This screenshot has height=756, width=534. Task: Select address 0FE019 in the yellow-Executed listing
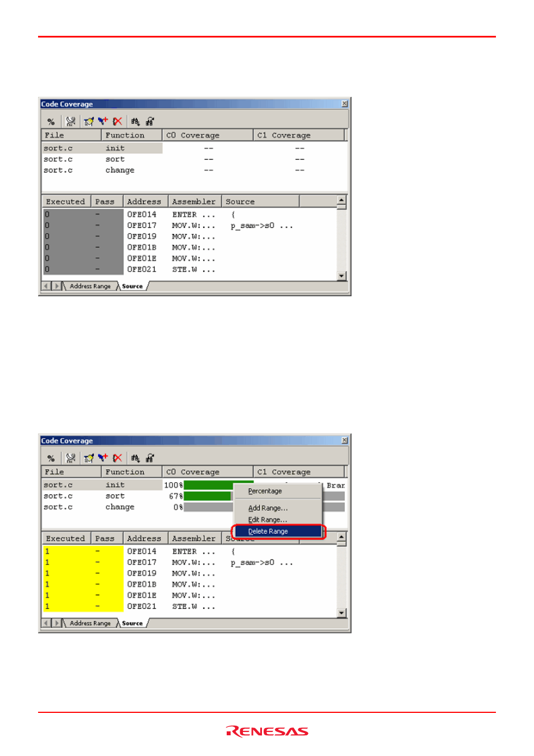pyautogui.click(x=142, y=573)
